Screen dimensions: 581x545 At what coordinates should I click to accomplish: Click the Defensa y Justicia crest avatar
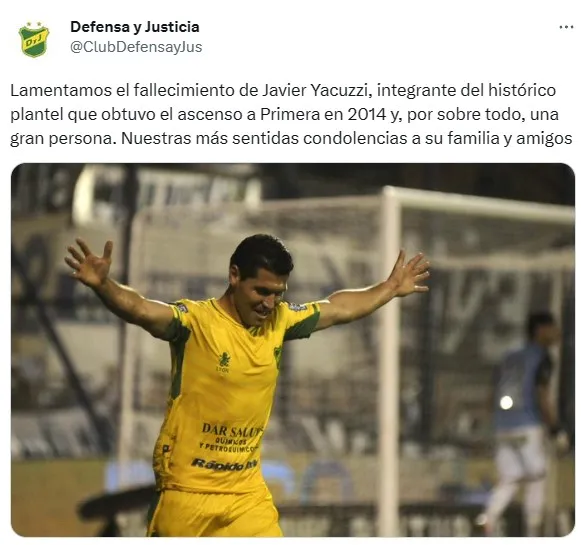(34, 39)
